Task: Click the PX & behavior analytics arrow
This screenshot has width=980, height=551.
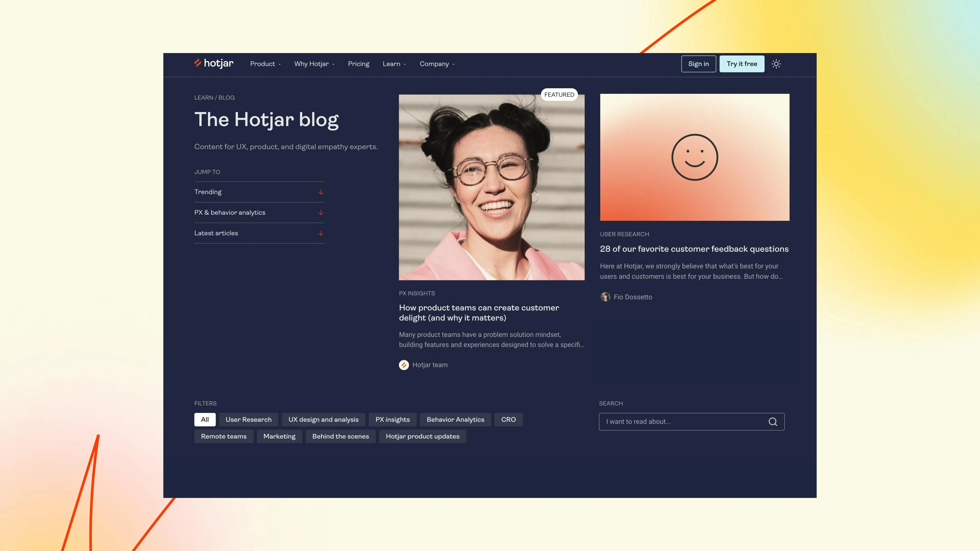Action: [321, 212]
